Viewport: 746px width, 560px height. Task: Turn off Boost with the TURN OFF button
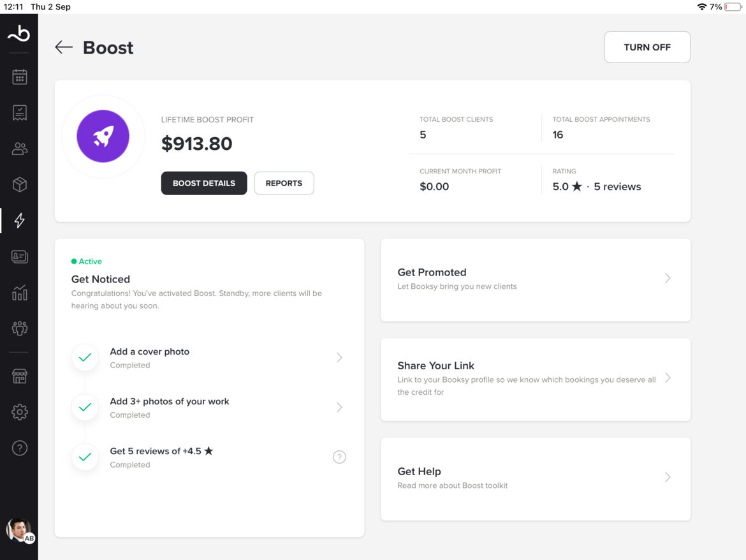[x=647, y=47]
